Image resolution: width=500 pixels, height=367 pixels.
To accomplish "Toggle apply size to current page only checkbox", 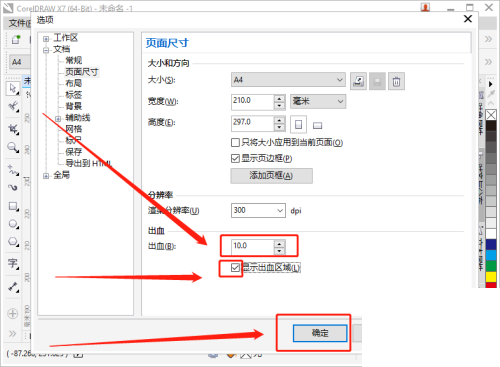I will 235,143.
